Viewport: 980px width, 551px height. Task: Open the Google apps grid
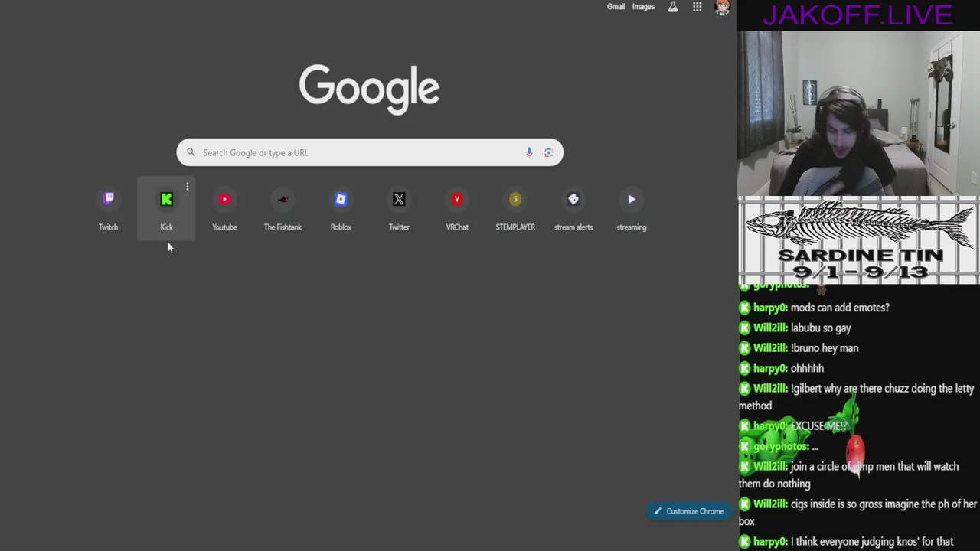[697, 7]
